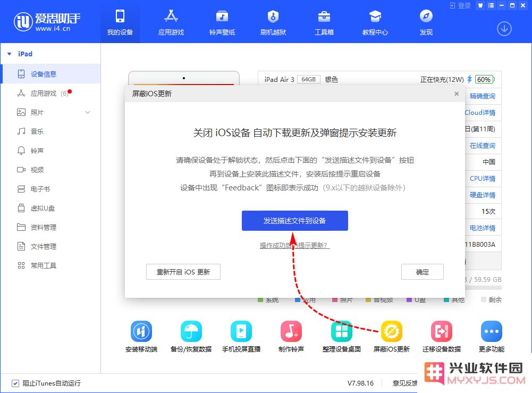Viewport: 532px width, 393px height.
Task: Open 电子书 in the sidebar
Action: [x=51, y=189]
